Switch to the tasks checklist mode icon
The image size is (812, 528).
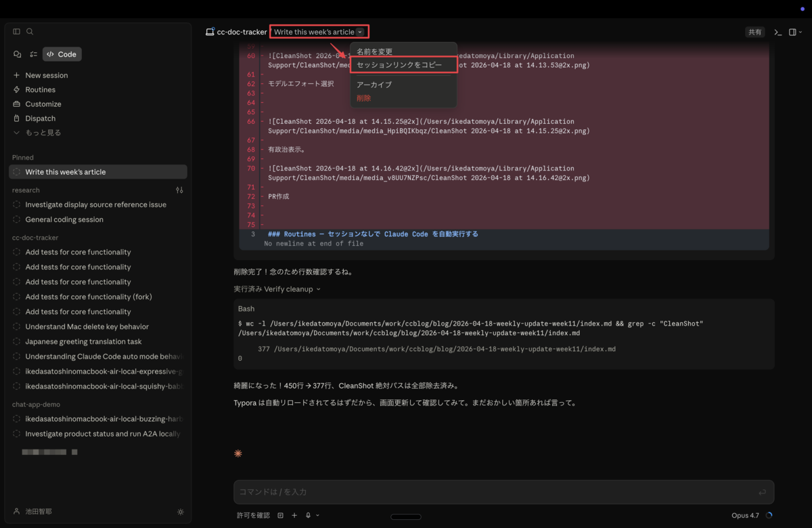pyautogui.click(x=33, y=54)
